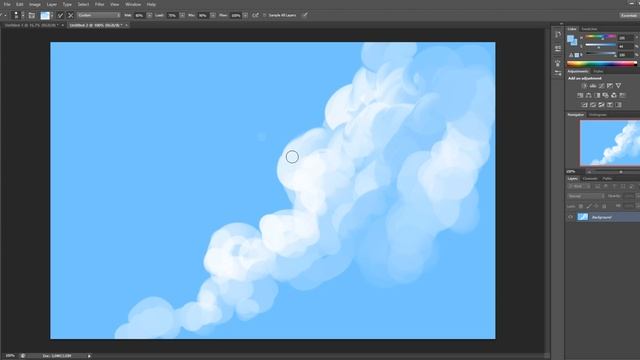Open the tool preset picker in options bar
Viewport: 640px width, 360px height.
coord(3,15)
